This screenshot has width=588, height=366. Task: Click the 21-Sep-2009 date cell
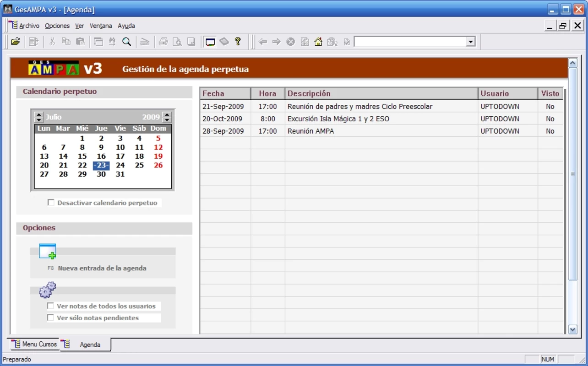tap(225, 106)
